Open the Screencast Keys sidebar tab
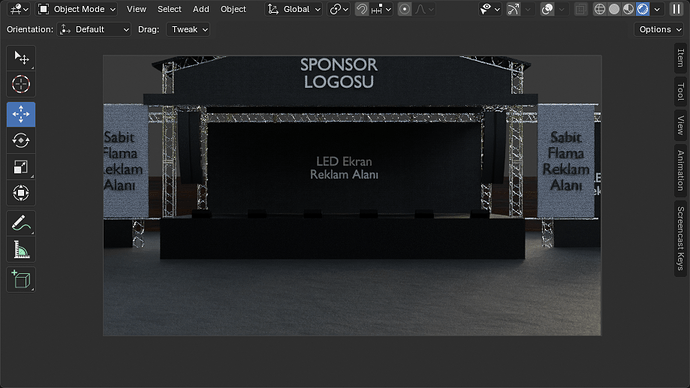 (680, 238)
